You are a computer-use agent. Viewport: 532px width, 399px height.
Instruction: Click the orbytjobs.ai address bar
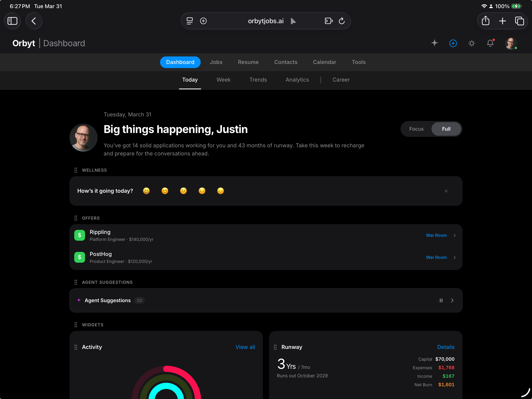266,21
